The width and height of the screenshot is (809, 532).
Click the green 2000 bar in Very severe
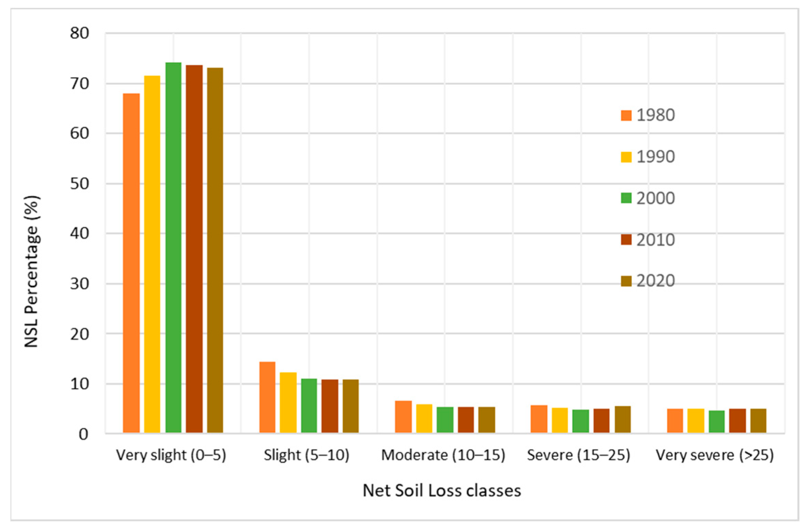coord(716,421)
